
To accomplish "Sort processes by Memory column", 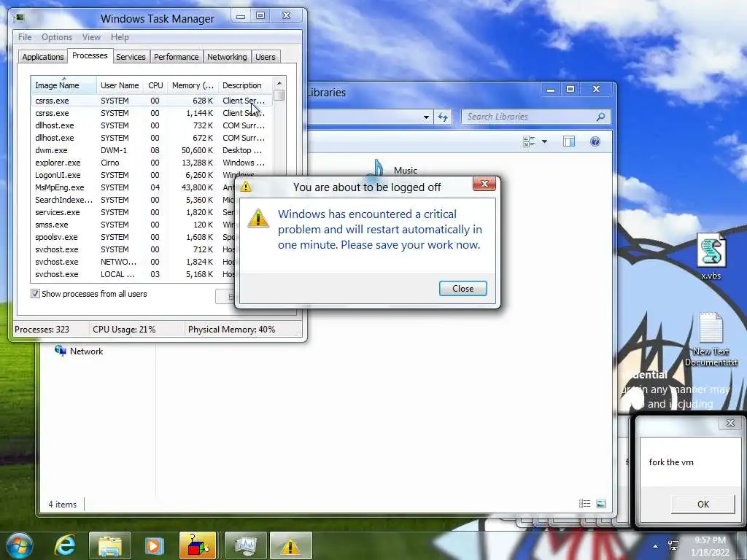I will tap(193, 85).
